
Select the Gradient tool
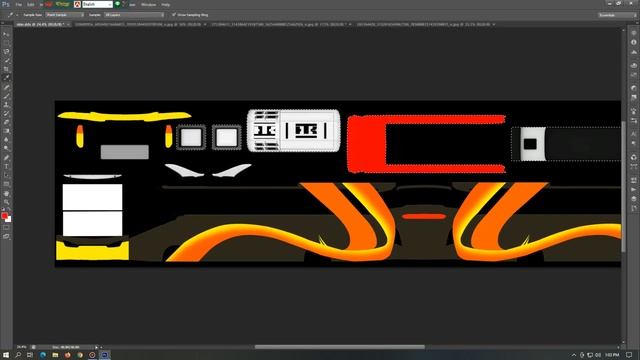click(x=6, y=131)
